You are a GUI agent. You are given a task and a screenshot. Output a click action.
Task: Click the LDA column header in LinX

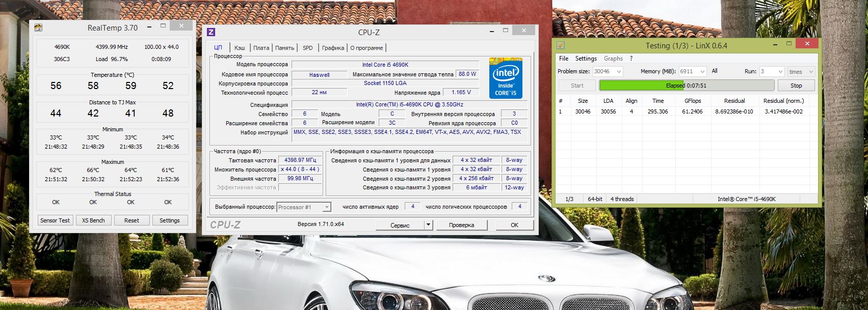pyautogui.click(x=608, y=101)
